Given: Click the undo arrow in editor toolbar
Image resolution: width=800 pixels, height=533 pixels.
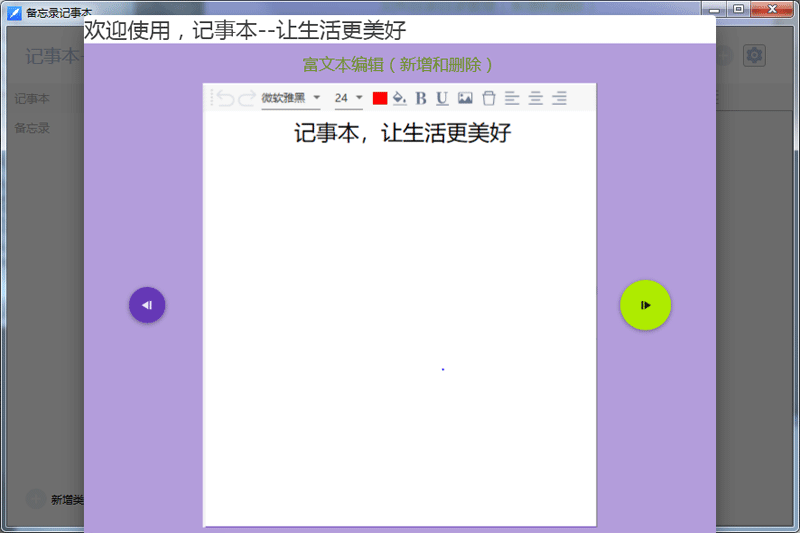Looking at the screenshot, I should click(226, 98).
